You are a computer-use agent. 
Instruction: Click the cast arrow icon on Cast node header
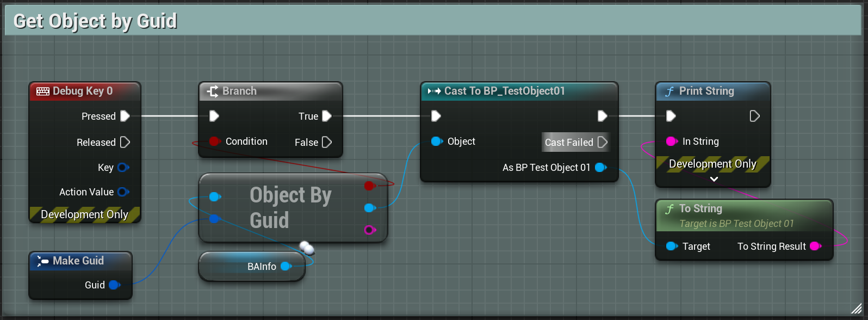point(434,91)
